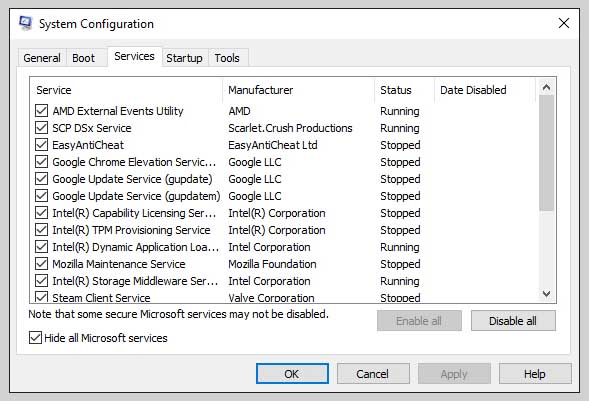Uncheck Intel(R) Capability Licensing Service
Viewport: 589px width, 401px height.
coord(41,213)
